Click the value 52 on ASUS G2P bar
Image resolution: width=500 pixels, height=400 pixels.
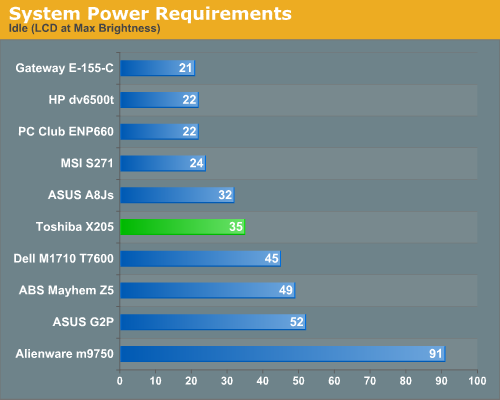pos(297,322)
